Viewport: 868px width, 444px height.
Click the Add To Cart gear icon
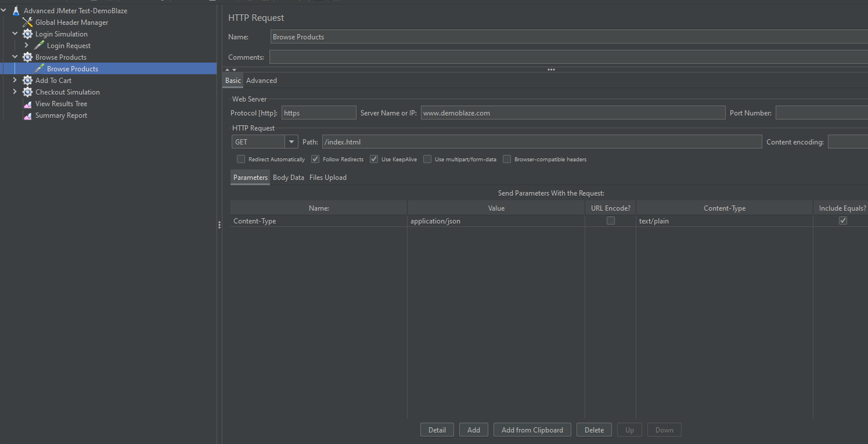(27, 80)
